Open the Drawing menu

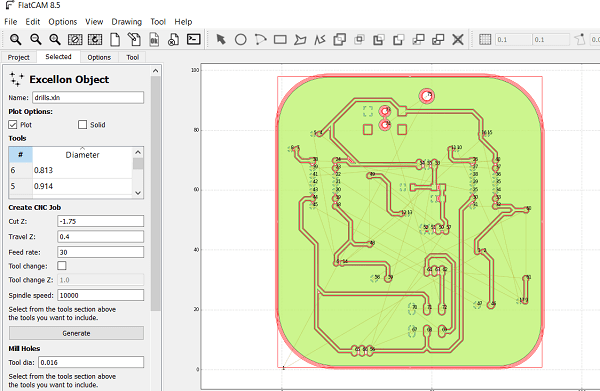(x=126, y=22)
